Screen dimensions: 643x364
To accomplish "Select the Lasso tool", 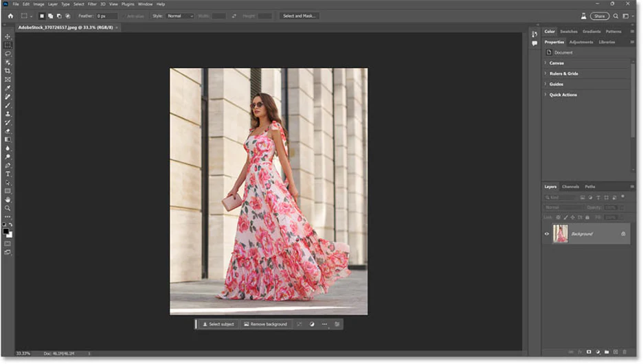I will tap(8, 54).
